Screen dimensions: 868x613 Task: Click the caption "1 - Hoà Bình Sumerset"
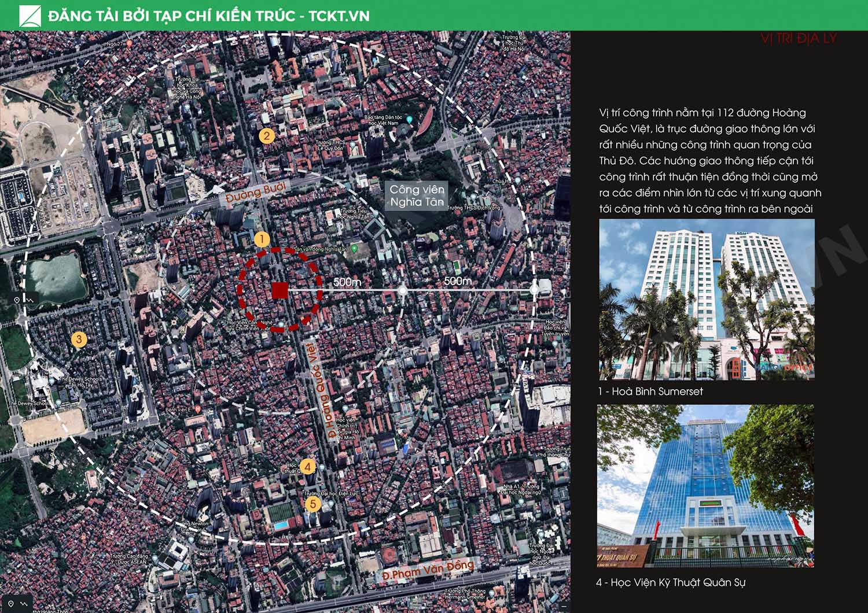[x=650, y=392]
